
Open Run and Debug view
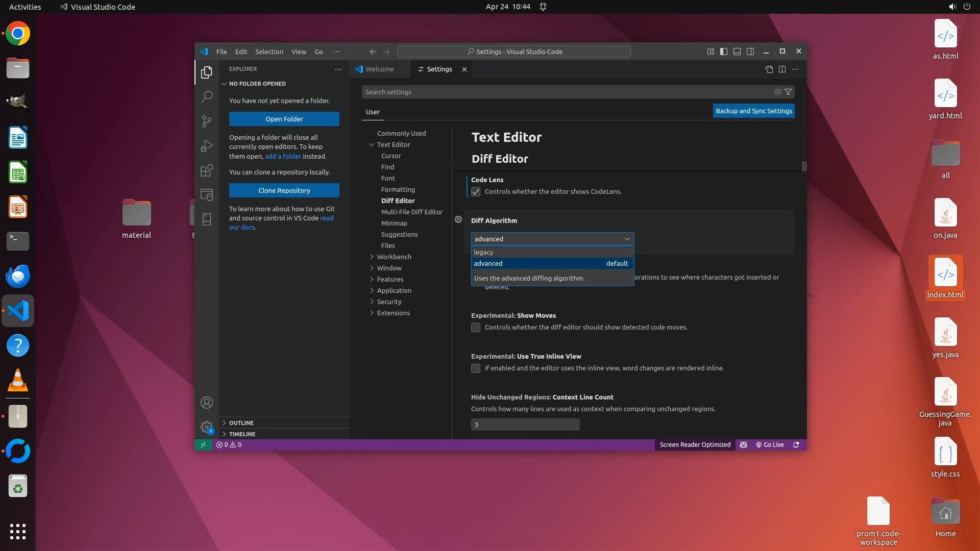point(207,146)
